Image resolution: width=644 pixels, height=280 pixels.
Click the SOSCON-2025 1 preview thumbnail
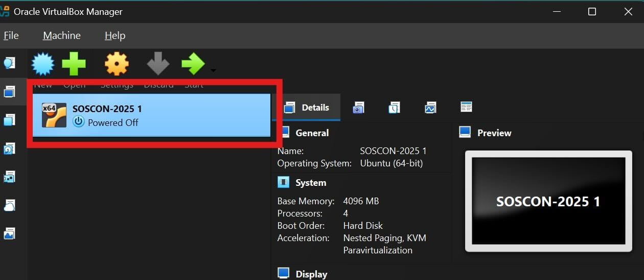coord(548,201)
